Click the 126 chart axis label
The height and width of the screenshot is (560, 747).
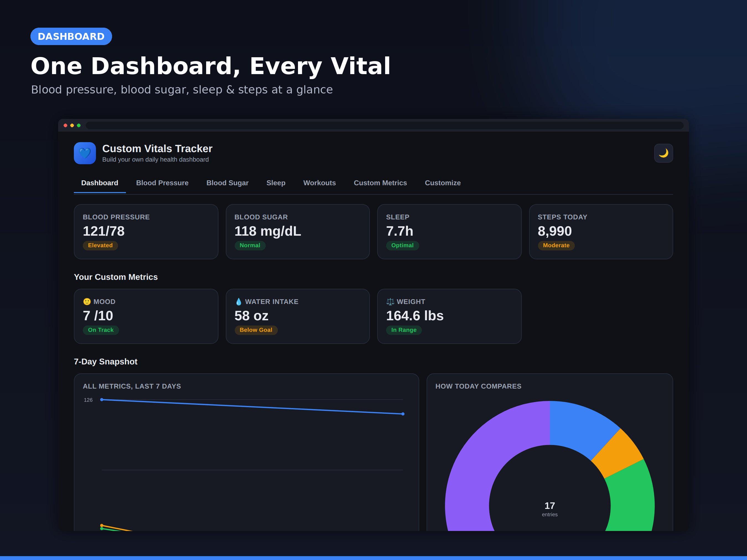point(88,400)
